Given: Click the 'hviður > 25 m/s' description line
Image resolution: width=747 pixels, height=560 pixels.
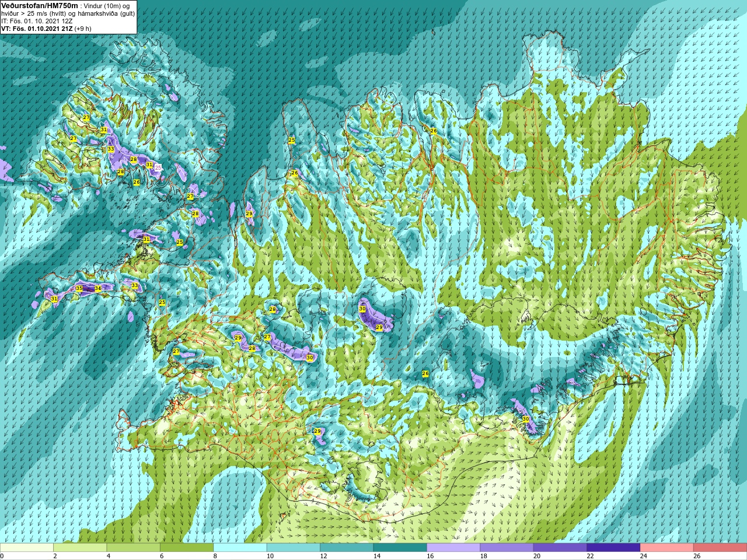Looking at the screenshot, I should 68,13.
